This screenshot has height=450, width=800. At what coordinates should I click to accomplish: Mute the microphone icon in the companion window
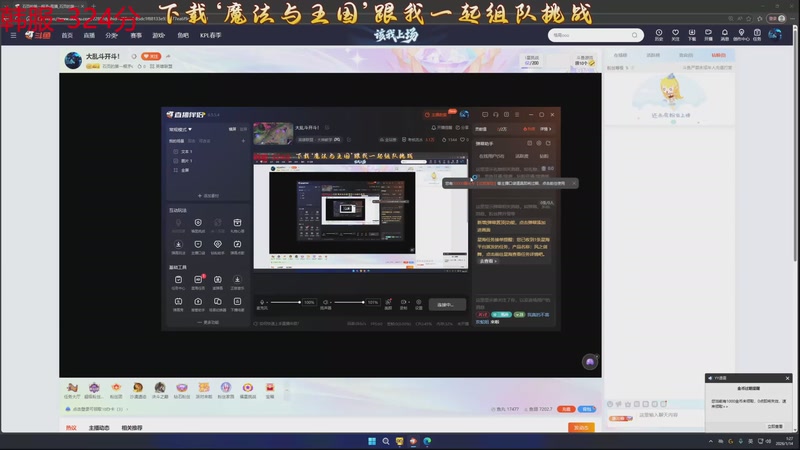262,302
